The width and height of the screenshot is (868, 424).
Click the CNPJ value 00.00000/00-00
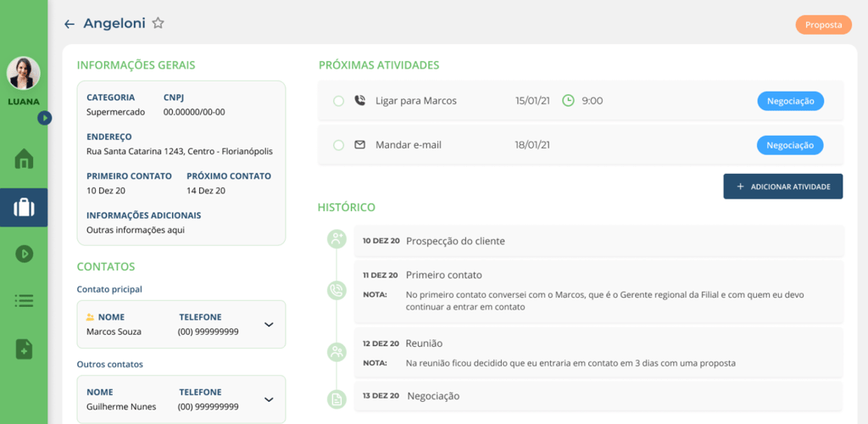point(194,112)
